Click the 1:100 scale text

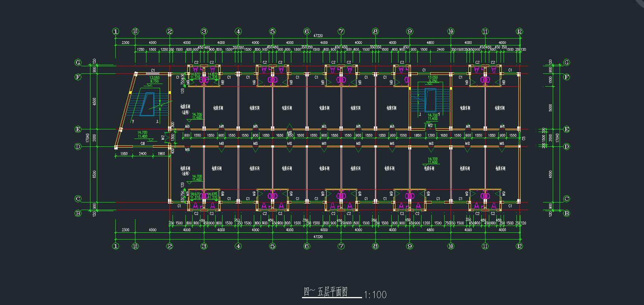pyautogui.click(x=375, y=294)
